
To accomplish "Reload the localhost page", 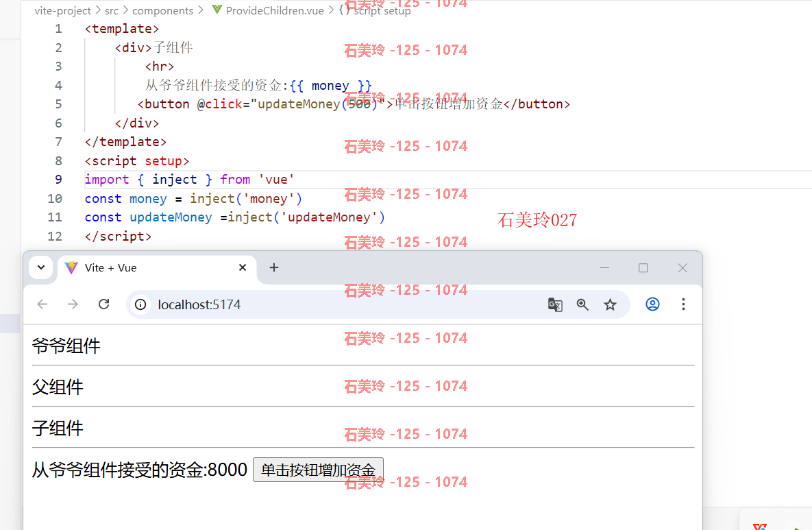I will tap(104, 304).
